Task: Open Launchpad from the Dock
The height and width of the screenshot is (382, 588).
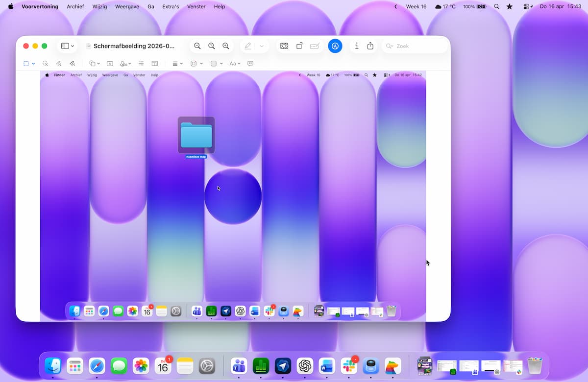Action: (x=75, y=365)
